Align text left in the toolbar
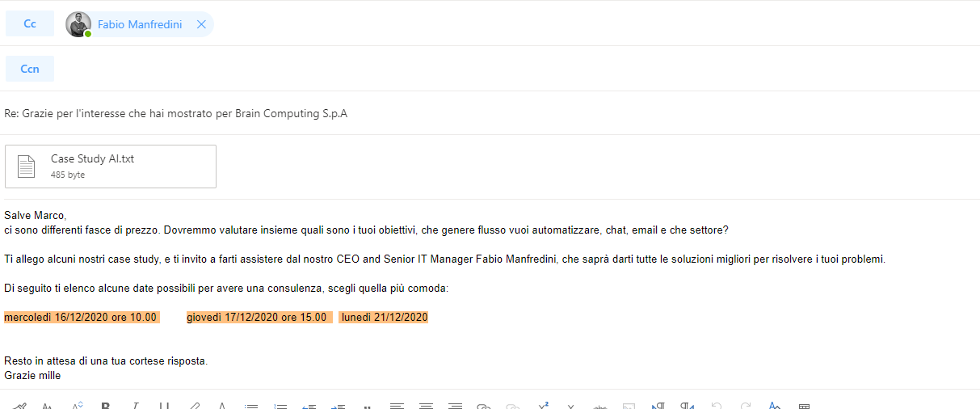The height and width of the screenshot is (409, 980). click(397, 406)
